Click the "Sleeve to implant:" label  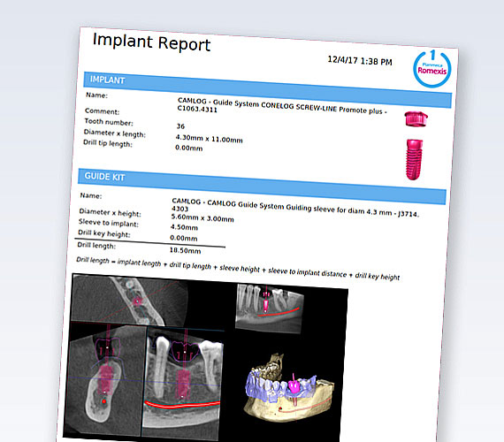click(x=109, y=223)
